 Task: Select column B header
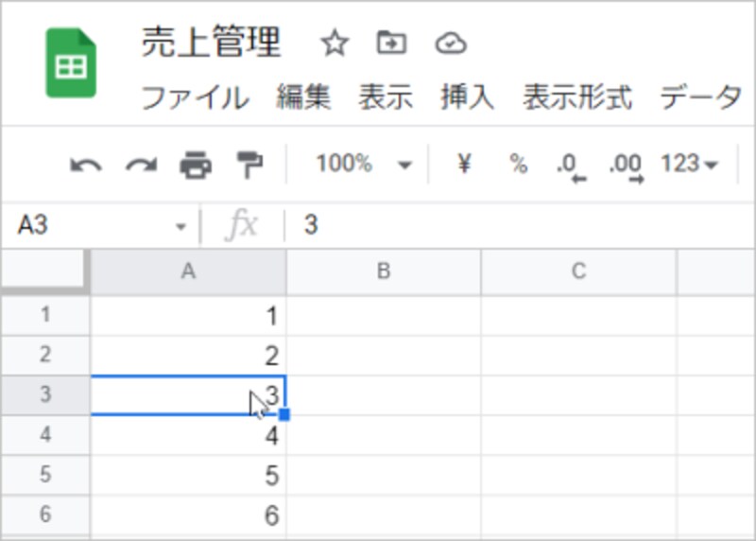click(x=384, y=271)
